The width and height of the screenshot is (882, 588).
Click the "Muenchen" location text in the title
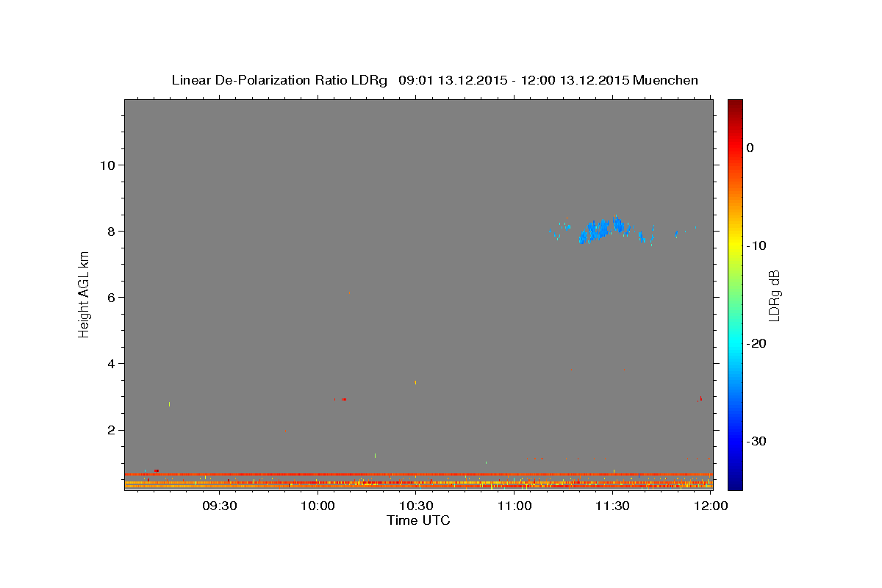(x=665, y=80)
